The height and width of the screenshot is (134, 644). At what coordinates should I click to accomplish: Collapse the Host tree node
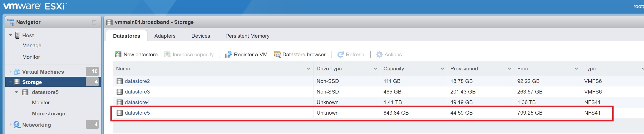(11, 35)
